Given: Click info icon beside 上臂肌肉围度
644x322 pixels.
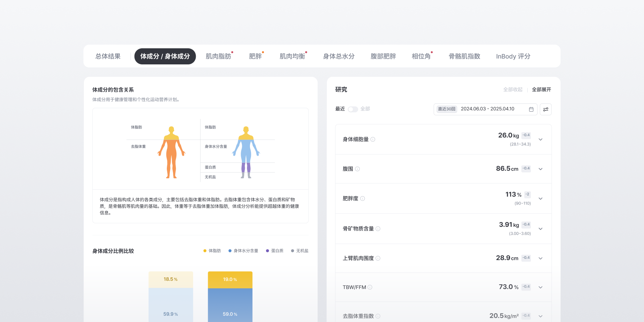Looking at the screenshot, I should point(378,258).
